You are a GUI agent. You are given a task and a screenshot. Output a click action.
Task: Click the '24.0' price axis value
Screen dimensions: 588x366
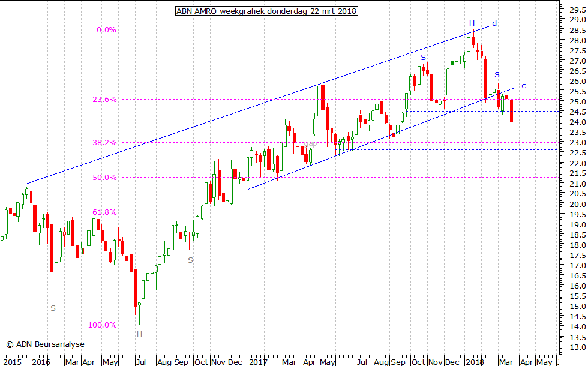point(578,122)
